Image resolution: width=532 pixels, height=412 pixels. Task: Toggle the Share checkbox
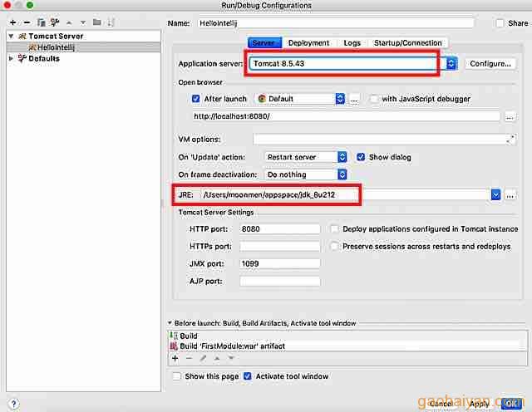[500, 23]
